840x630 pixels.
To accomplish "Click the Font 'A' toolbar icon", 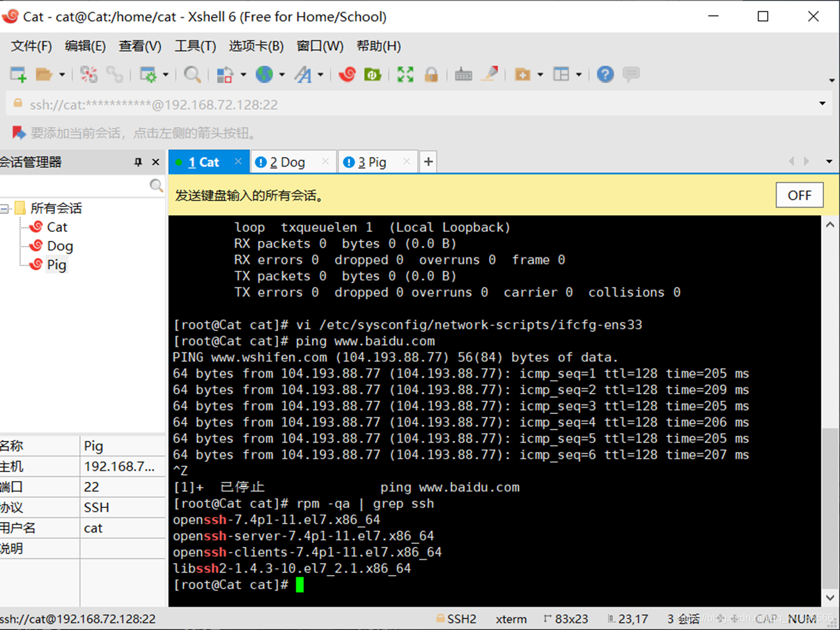I will pos(303,75).
